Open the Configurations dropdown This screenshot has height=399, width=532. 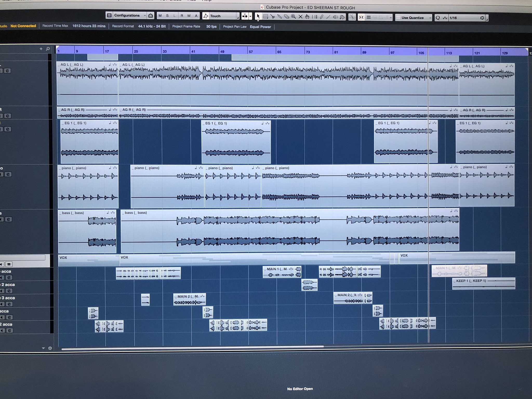[127, 15]
